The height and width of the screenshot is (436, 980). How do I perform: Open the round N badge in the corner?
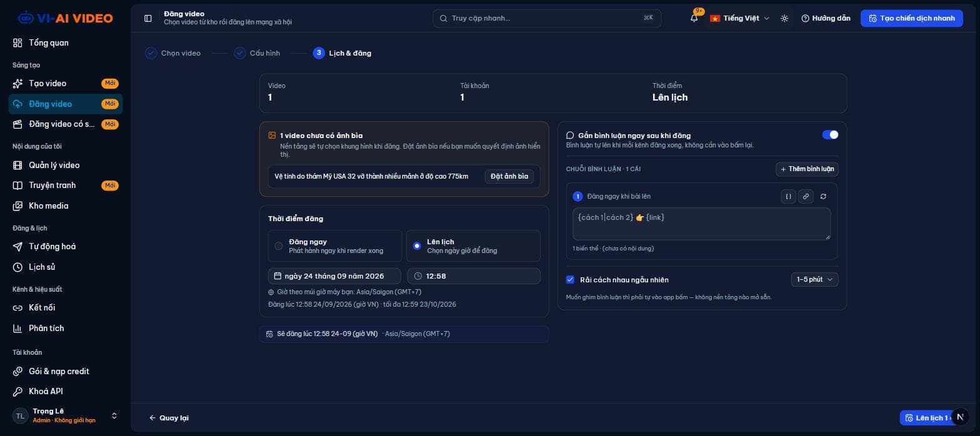click(x=960, y=417)
